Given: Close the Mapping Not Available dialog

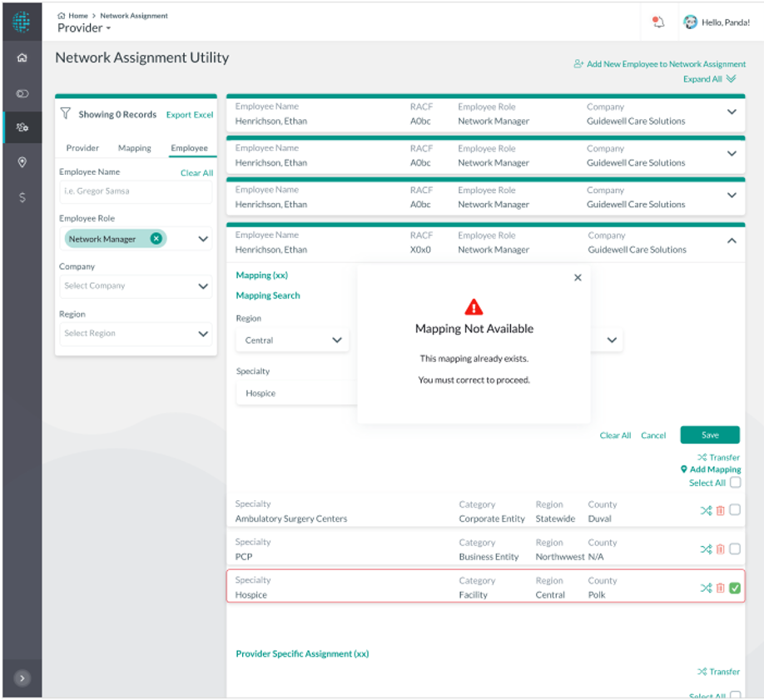Looking at the screenshot, I should coord(578,277).
